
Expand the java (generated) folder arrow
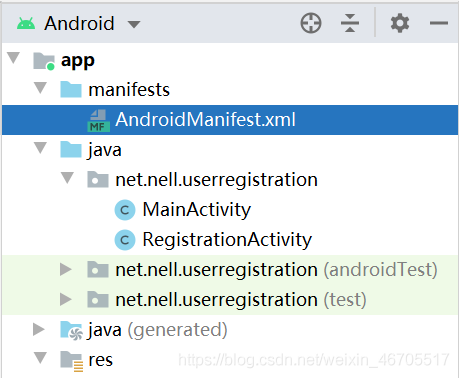(39, 329)
